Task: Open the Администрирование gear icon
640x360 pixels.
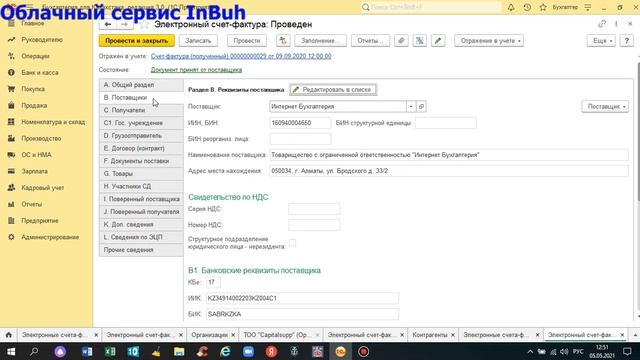Action: pos(11,237)
